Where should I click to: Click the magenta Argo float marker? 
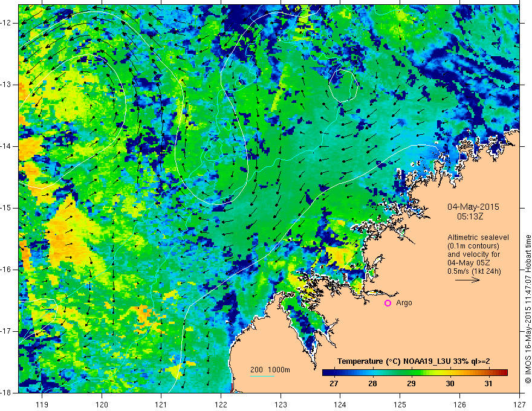tap(388, 303)
